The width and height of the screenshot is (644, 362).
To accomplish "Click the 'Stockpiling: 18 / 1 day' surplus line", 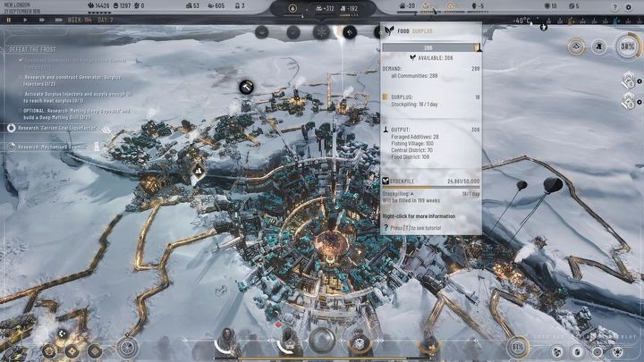I will pyautogui.click(x=414, y=105).
